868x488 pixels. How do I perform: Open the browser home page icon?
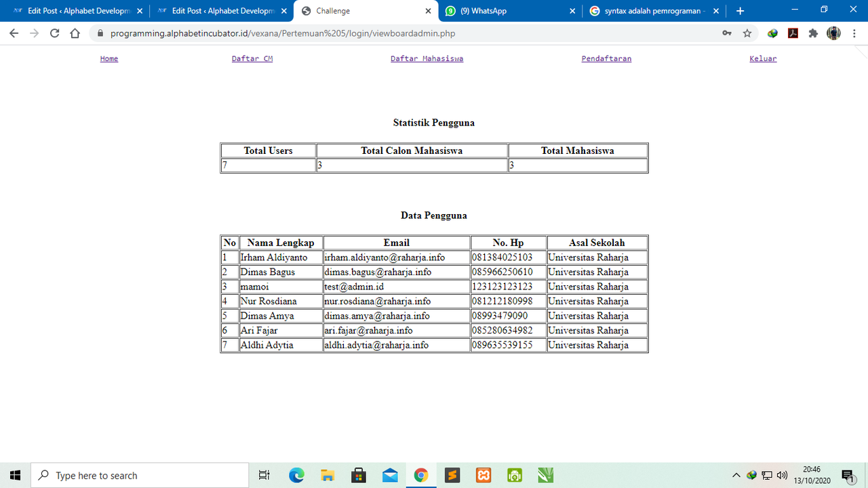(75, 33)
